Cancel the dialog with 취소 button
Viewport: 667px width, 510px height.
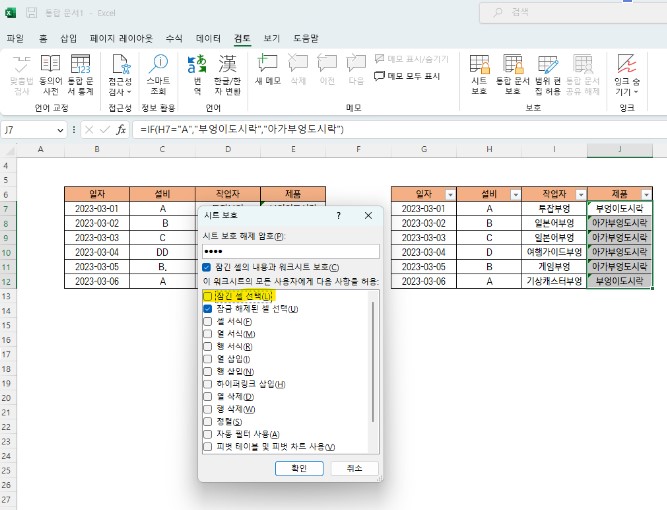[x=354, y=468]
